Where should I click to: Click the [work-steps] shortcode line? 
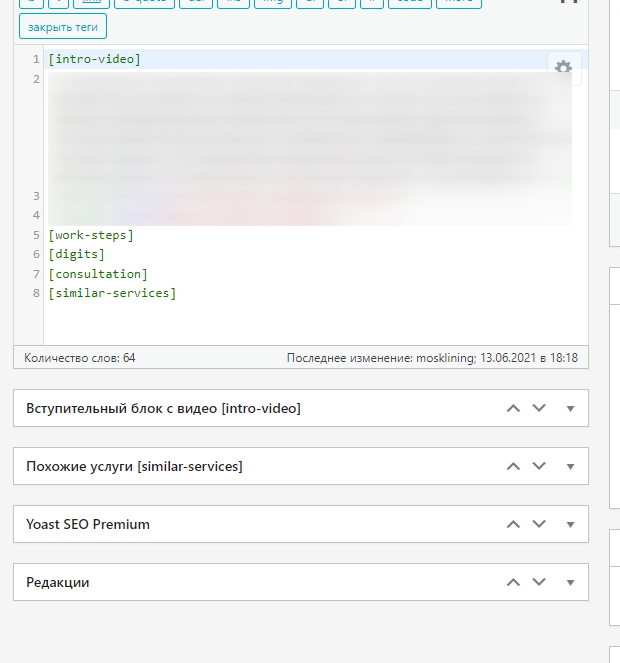[x=91, y=235]
